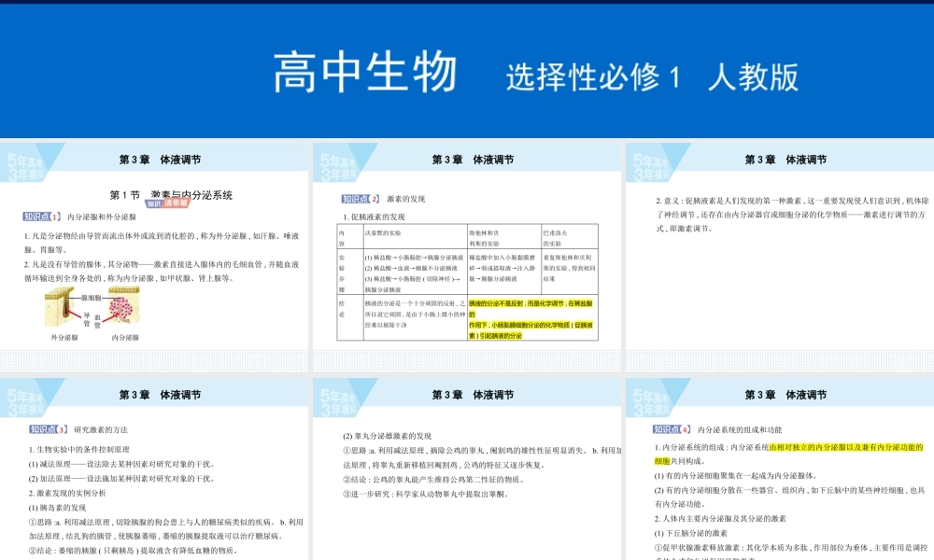
Task: Click the line 1. 促胰液素的发现
Action: [x=375, y=217]
